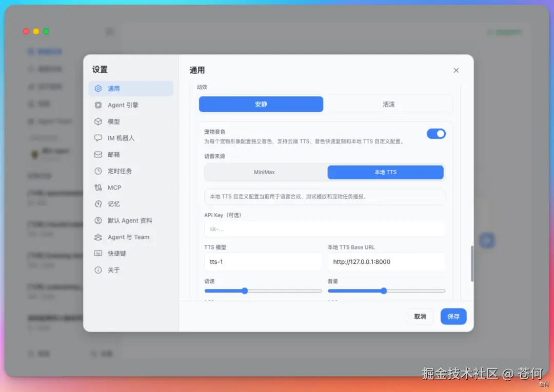Select the 模型 cube icon in sidebar
Viewport: 554px width, 392px height.
click(x=98, y=122)
